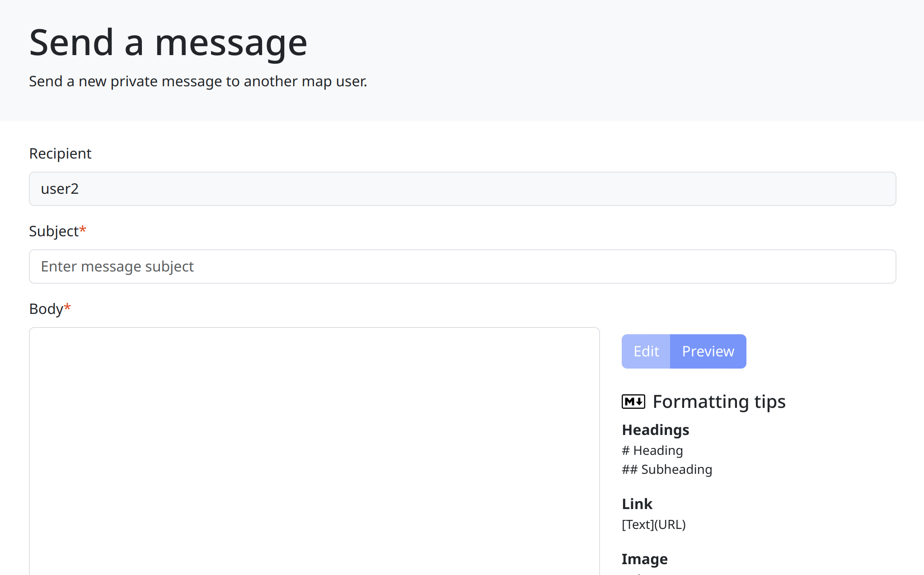Click the Subject field label
924x575 pixels.
(x=53, y=231)
